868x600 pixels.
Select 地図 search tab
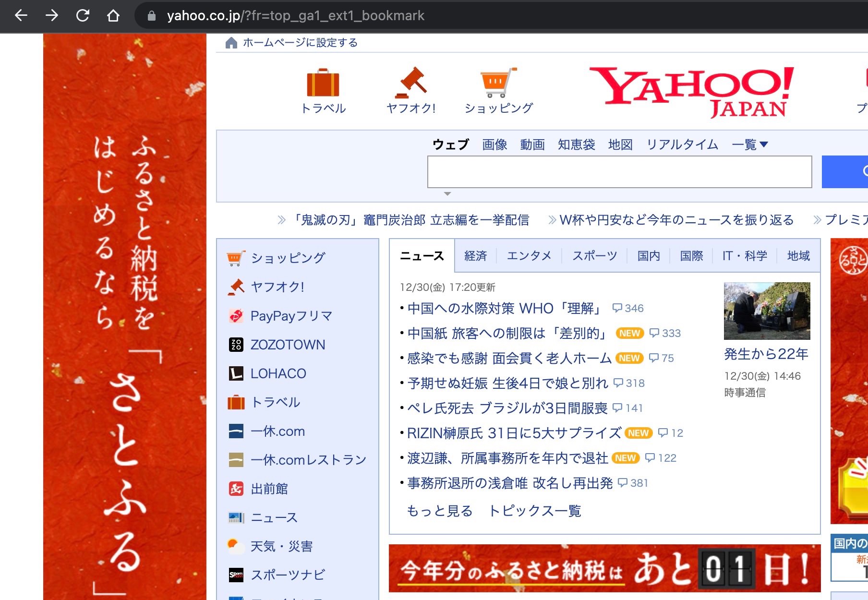[x=620, y=144]
